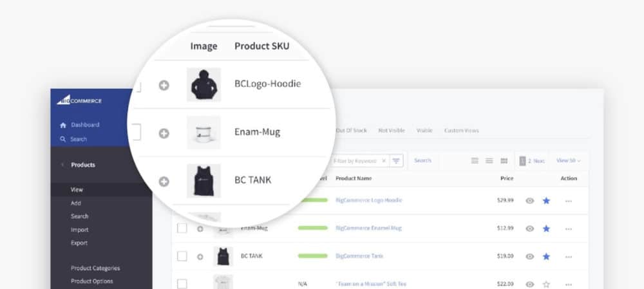Image resolution: width=644 pixels, height=289 pixels.
Task: Open action menu for BigCommerce Enamel Mug
Action: [x=569, y=229]
